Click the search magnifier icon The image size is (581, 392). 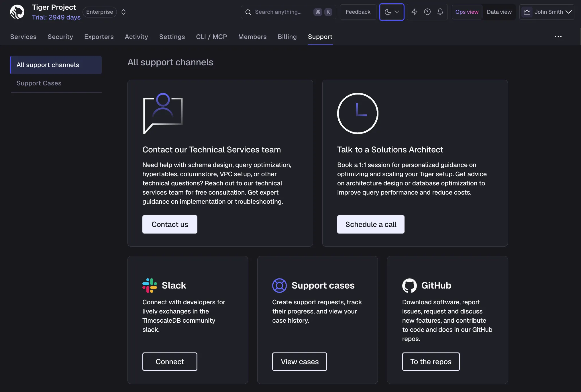pos(248,12)
